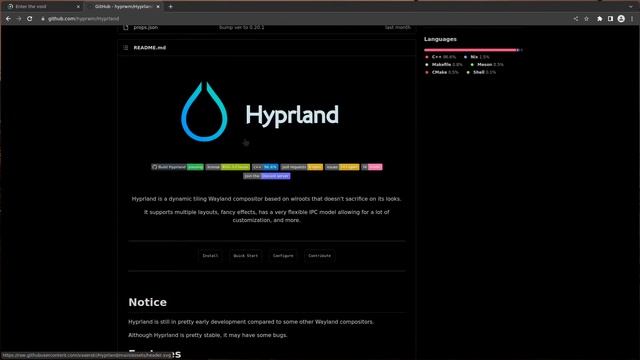The height and width of the screenshot is (360, 640).
Task: Open the browser extensions puzzle icon
Action: click(600, 19)
